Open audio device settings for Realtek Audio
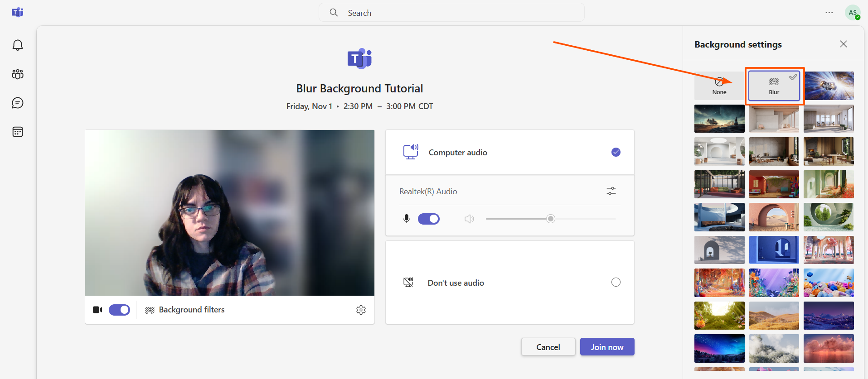 coord(611,191)
